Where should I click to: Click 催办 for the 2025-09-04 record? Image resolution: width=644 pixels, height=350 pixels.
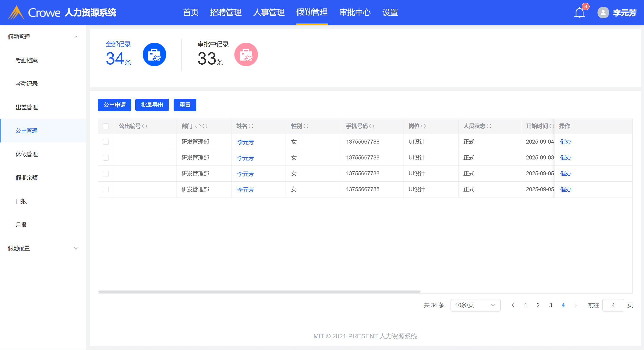[x=565, y=142]
